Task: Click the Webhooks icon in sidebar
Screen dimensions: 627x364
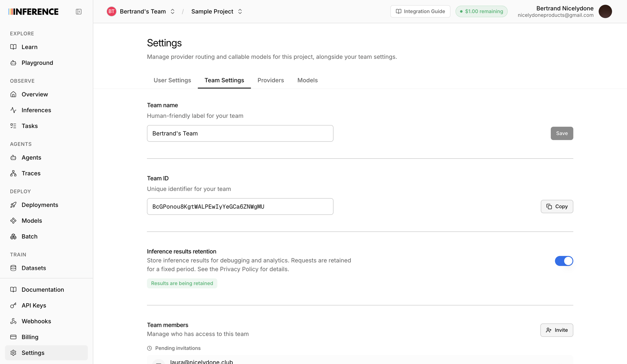Action: [x=13, y=321]
